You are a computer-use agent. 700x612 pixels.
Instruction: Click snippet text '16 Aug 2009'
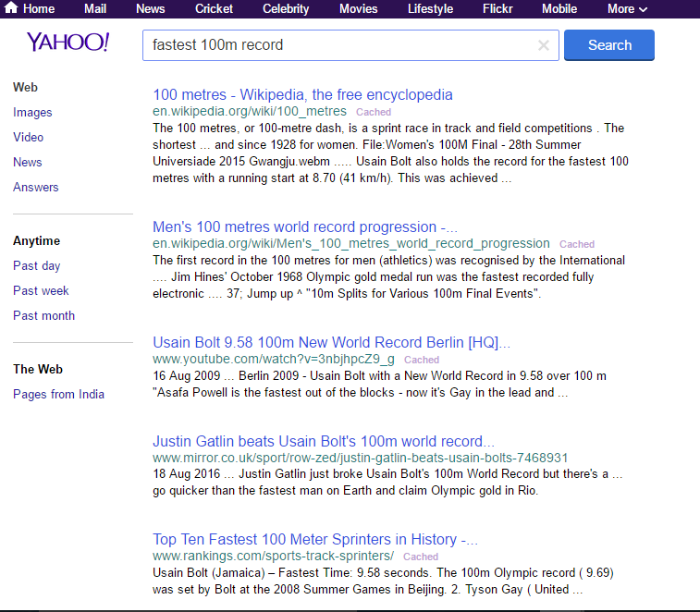[x=187, y=376]
